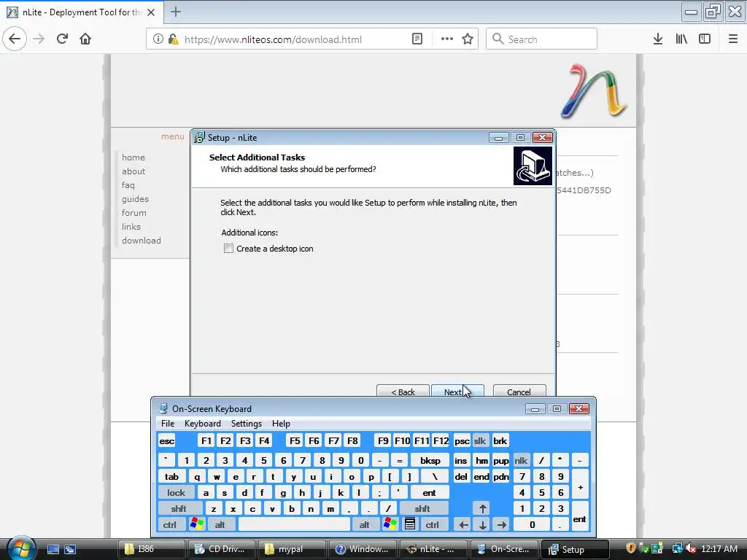Screen dimensions: 747x560
Task: Check Create a desktop icon checkbox
Action: click(x=228, y=249)
